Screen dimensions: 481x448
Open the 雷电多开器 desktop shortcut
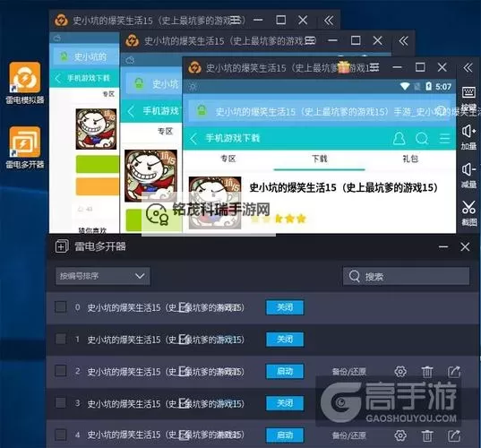click(25, 147)
